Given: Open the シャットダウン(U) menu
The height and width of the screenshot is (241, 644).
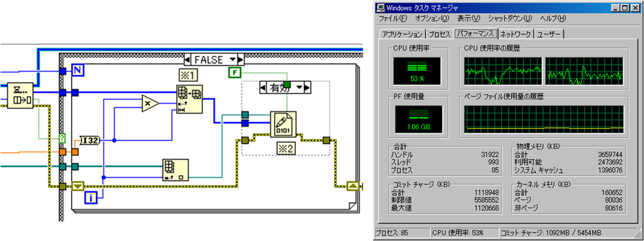Looking at the screenshot, I should click(x=510, y=19).
